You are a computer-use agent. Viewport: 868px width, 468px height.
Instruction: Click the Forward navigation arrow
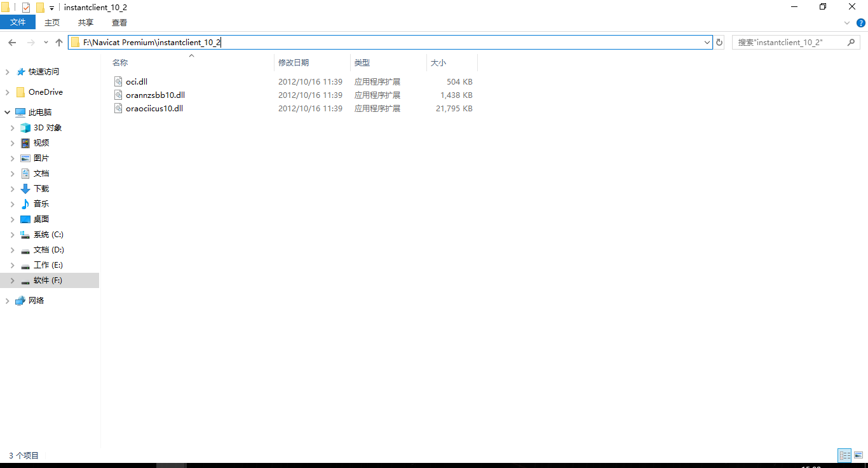(30, 43)
